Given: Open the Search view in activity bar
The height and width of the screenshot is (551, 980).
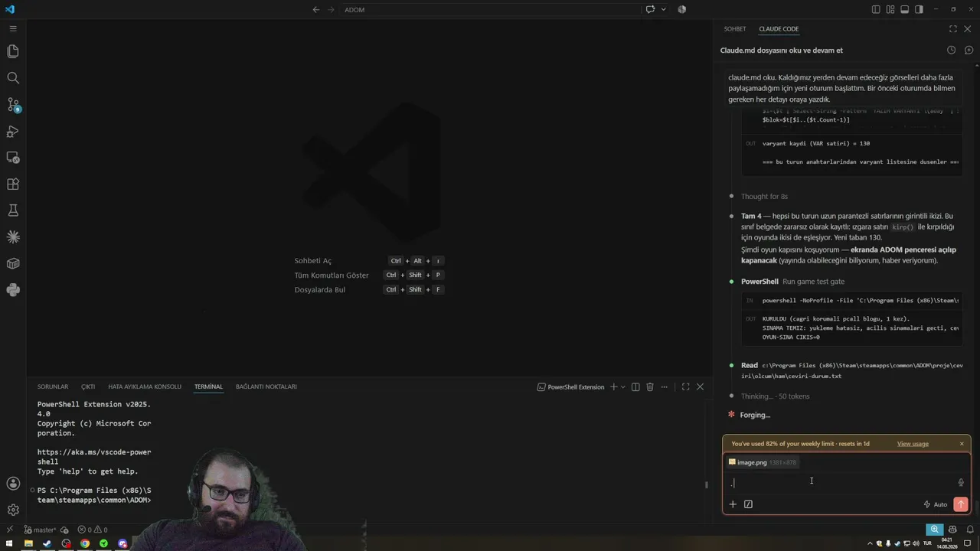Looking at the screenshot, I should 13,78.
